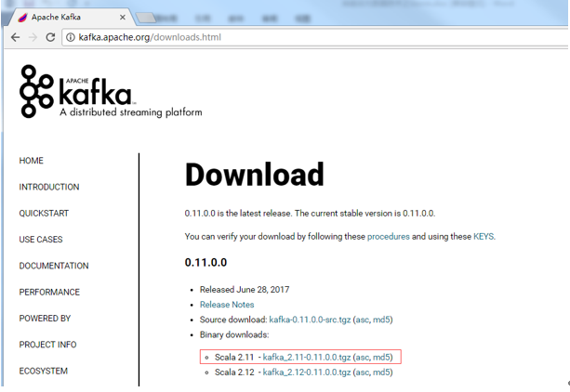The height and width of the screenshot is (392, 570).
Task: Download kafka_2.11-0.11.0.0.tgz binary
Action: pyautogui.click(x=307, y=357)
